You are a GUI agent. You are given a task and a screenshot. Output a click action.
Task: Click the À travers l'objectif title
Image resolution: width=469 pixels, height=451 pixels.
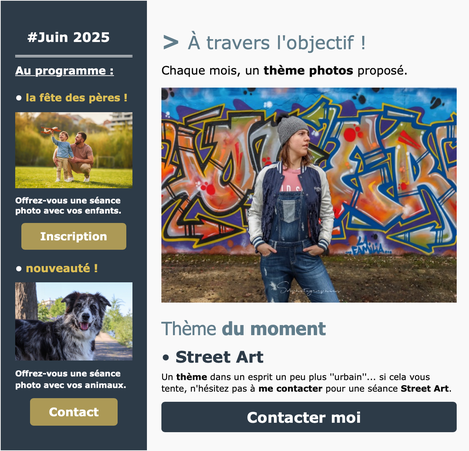click(277, 43)
